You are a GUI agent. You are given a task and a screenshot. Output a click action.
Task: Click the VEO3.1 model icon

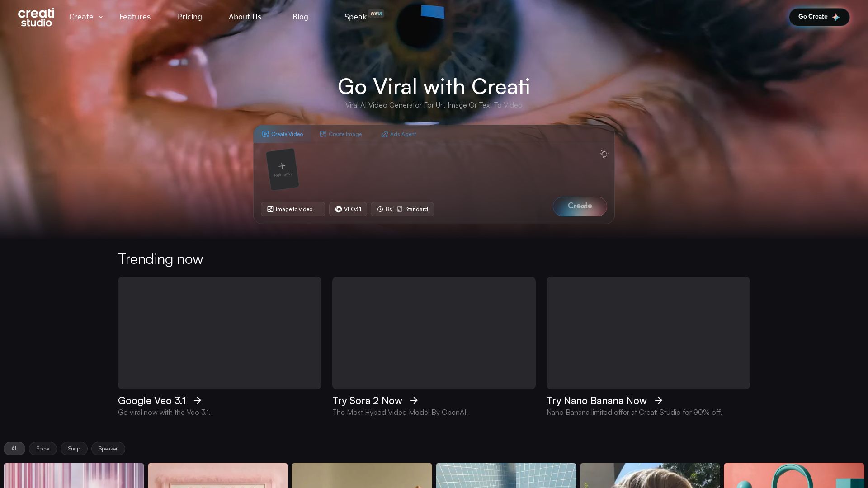click(x=338, y=209)
